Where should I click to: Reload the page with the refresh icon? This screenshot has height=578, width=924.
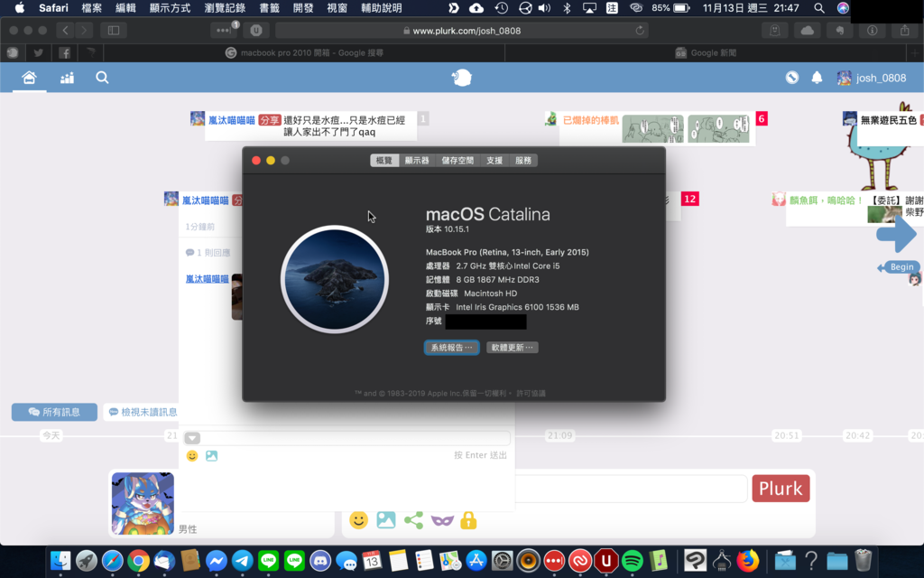640,30
